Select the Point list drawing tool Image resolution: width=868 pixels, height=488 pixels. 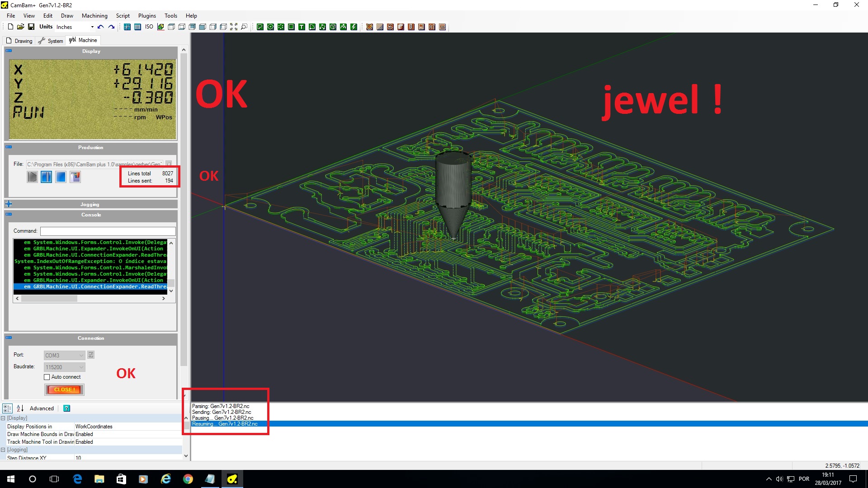coord(281,27)
